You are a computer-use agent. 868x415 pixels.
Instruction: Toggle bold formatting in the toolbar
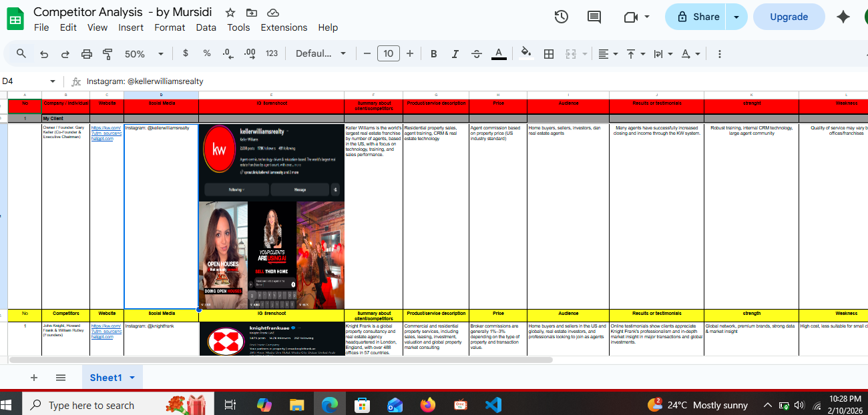(x=433, y=53)
